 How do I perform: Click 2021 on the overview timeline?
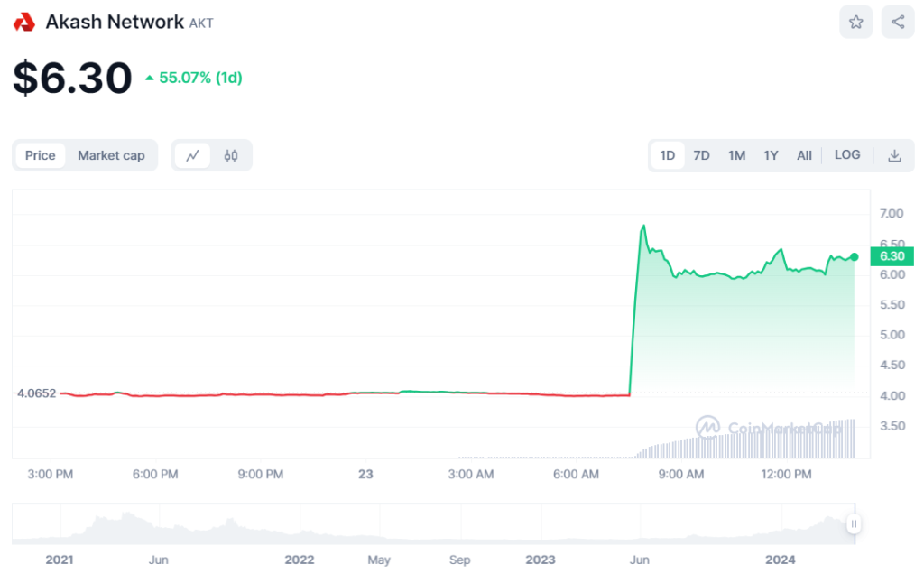pos(60,560)
